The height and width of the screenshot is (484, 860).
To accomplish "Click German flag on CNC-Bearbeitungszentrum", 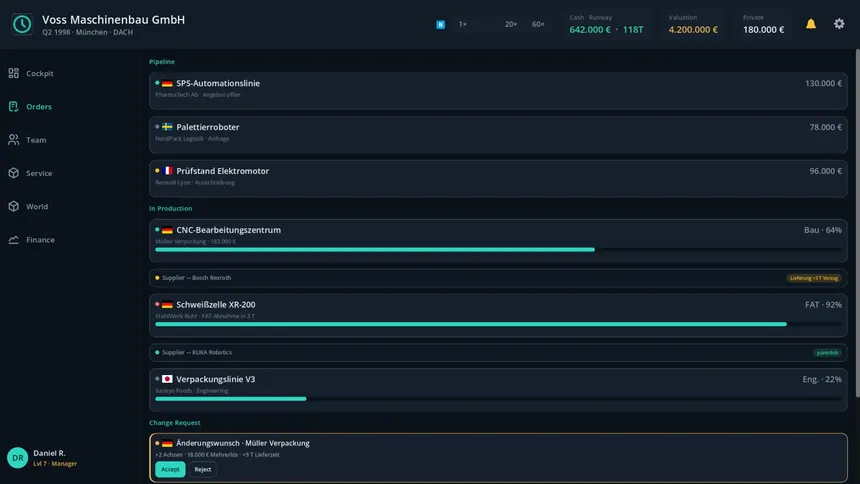I will tap(167, 230).
